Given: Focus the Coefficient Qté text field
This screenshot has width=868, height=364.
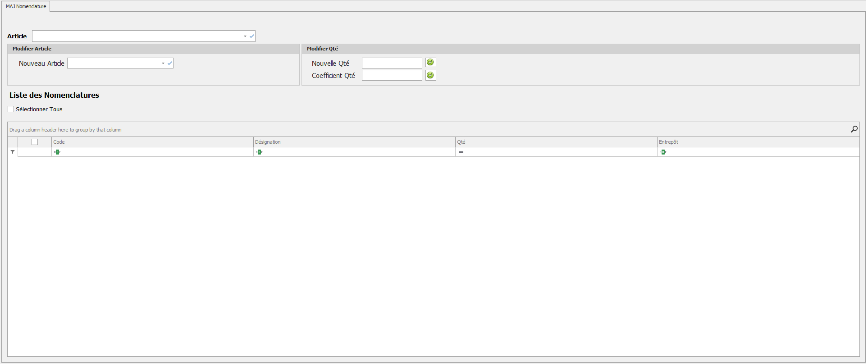Looking at the screenshot, I should click(392, 75).
